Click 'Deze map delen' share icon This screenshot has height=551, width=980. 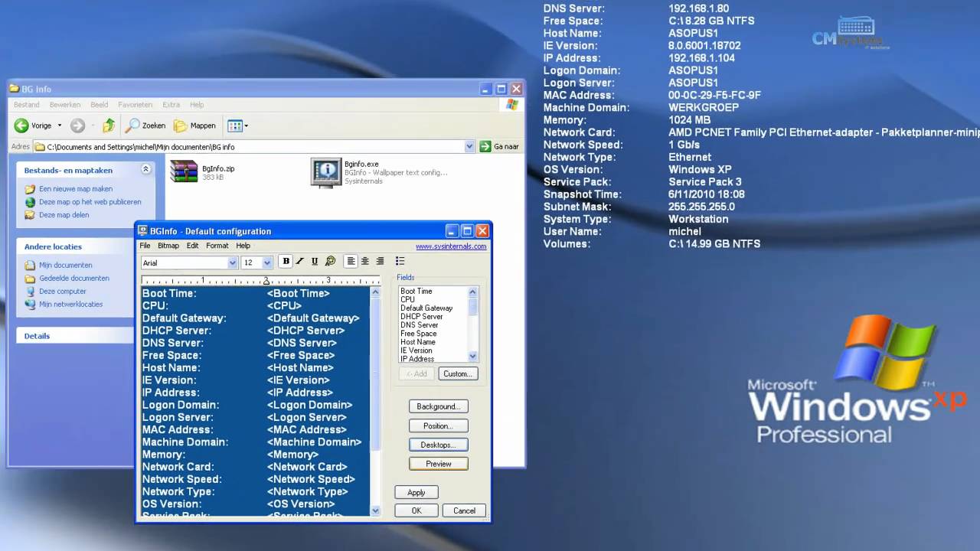click(x=30, y=215)
